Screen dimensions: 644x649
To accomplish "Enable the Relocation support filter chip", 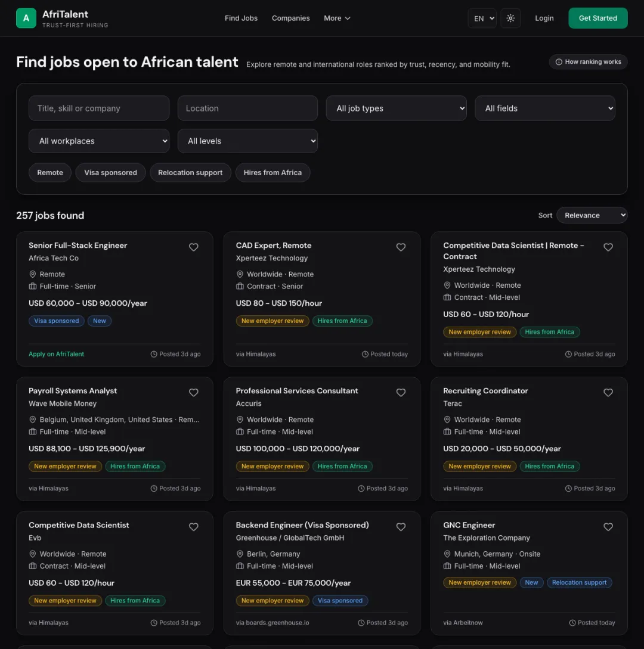I will [x=190, y=173].
